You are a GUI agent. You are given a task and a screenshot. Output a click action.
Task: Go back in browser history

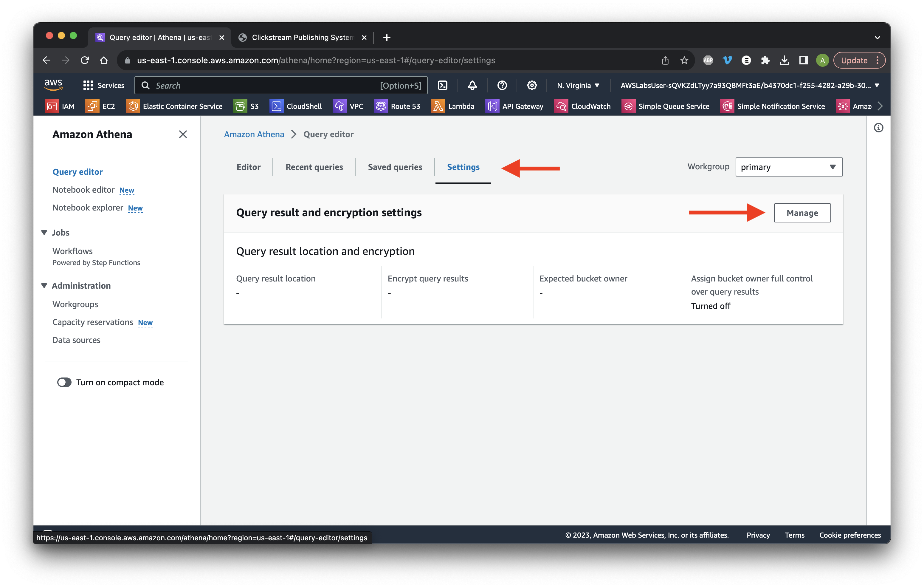(46, 60)
